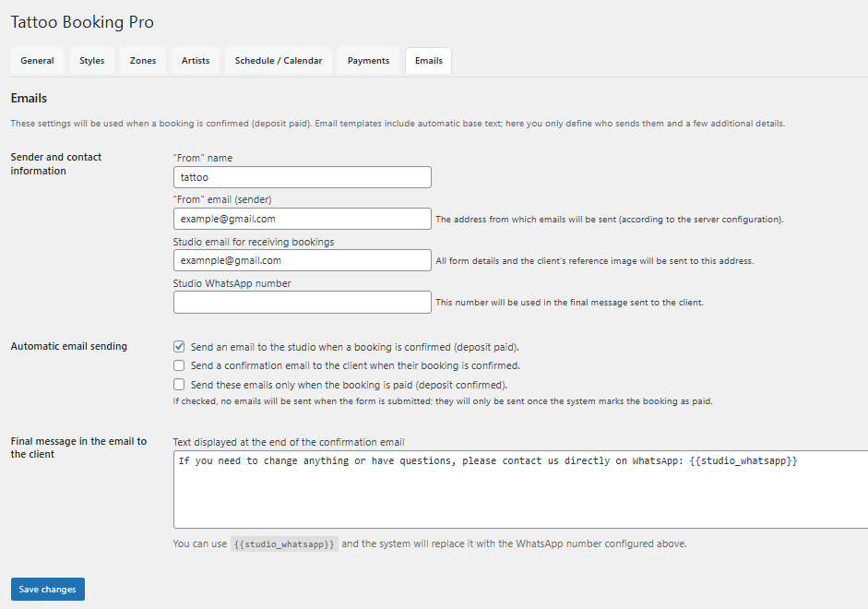Uncheck sending an email to the studio
The image size is (868, 609).
click(180, 347)
